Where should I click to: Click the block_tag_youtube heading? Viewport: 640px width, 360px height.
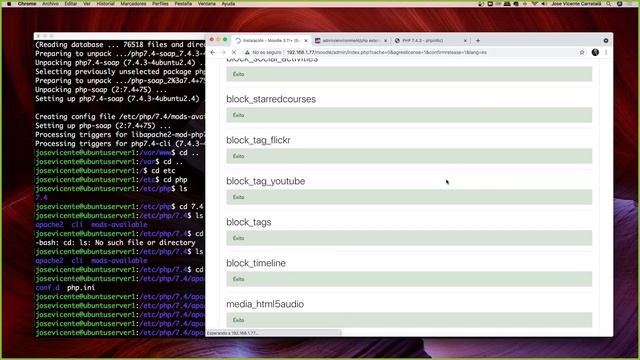(x=266, y=181)
